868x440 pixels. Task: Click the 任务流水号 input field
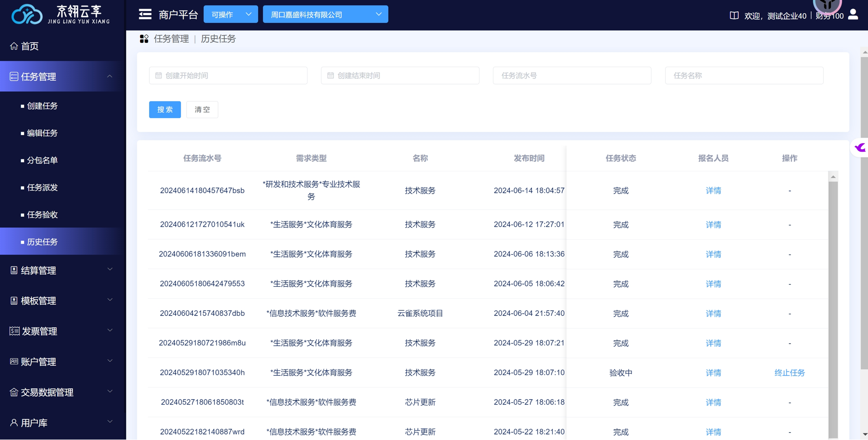572,75
